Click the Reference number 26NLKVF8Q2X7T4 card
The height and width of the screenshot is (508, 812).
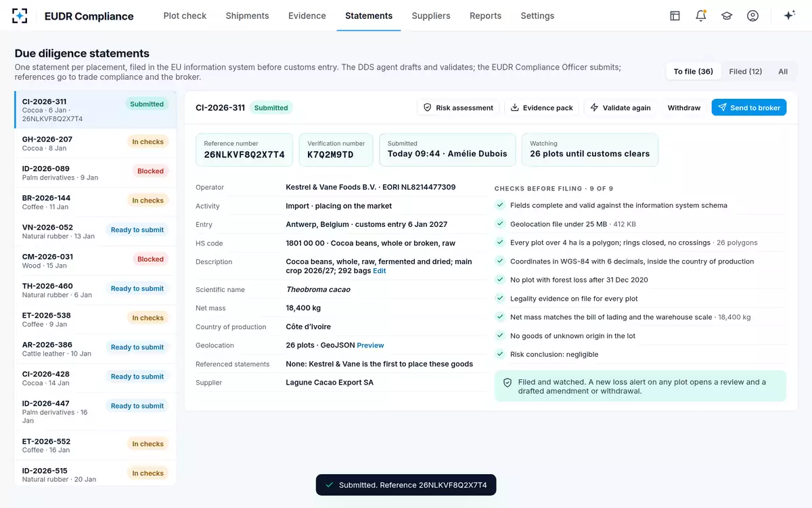[x=244, y=150]
